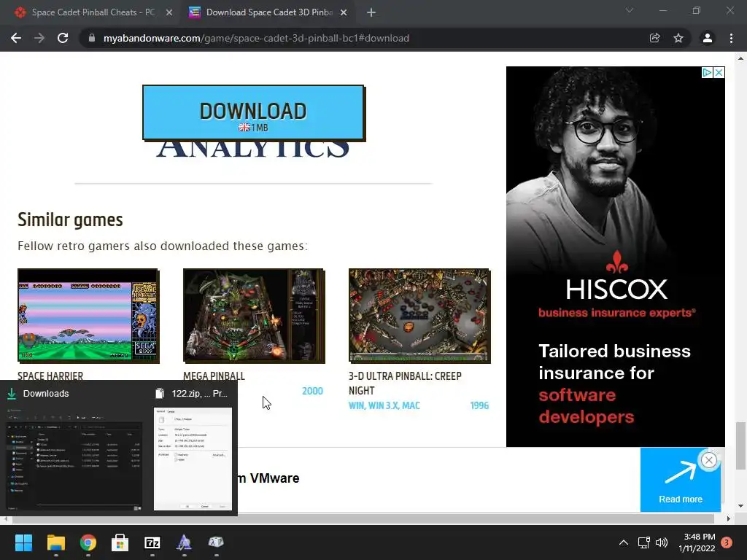Viewport: 747px width, 560px height.
Task: Share this page via share icon
Action: [x=655, y=38]
